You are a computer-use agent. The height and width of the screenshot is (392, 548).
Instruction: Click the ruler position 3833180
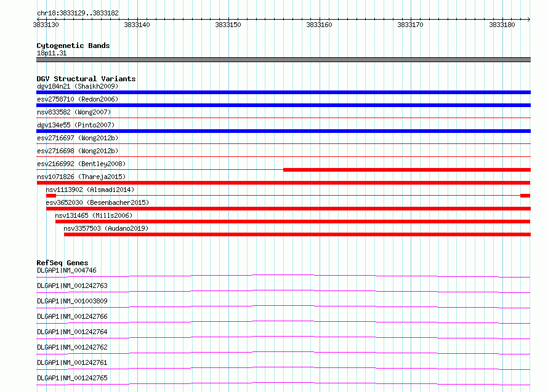coord(502,25)
